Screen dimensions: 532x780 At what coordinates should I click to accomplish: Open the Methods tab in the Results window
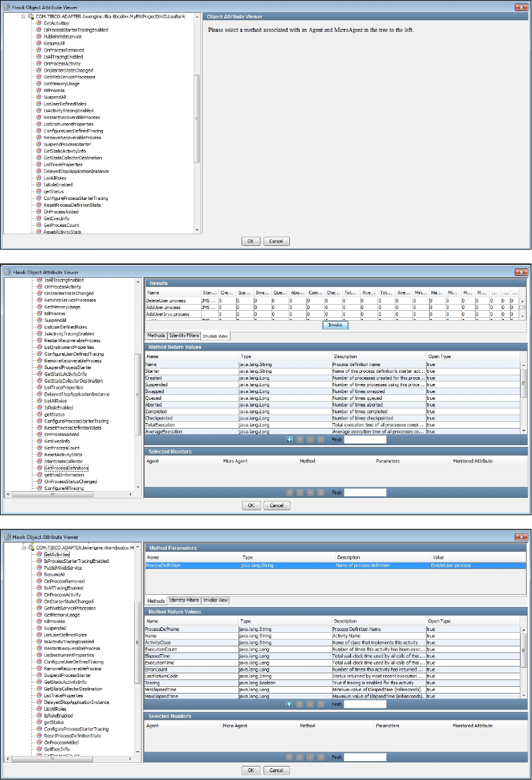(156, 336)
